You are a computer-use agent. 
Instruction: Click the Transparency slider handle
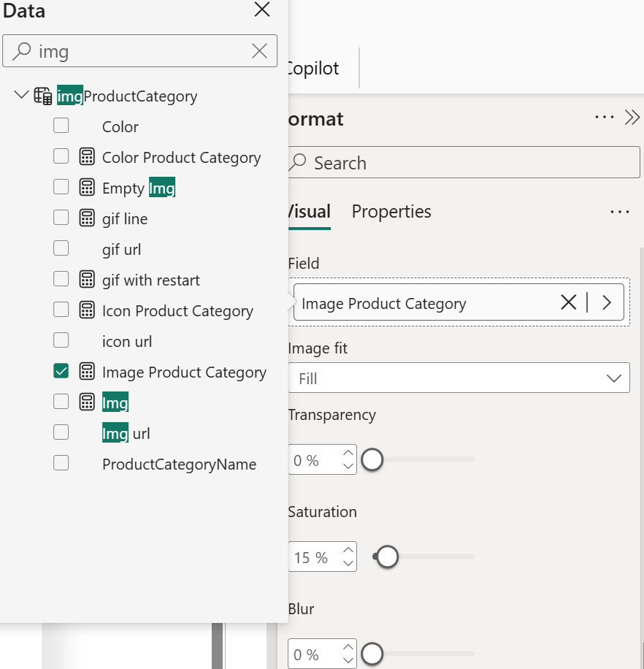coord(372,459)
